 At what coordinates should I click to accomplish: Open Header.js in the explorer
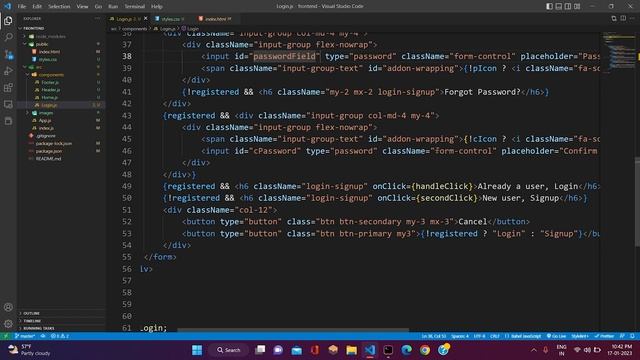(51, 90)
